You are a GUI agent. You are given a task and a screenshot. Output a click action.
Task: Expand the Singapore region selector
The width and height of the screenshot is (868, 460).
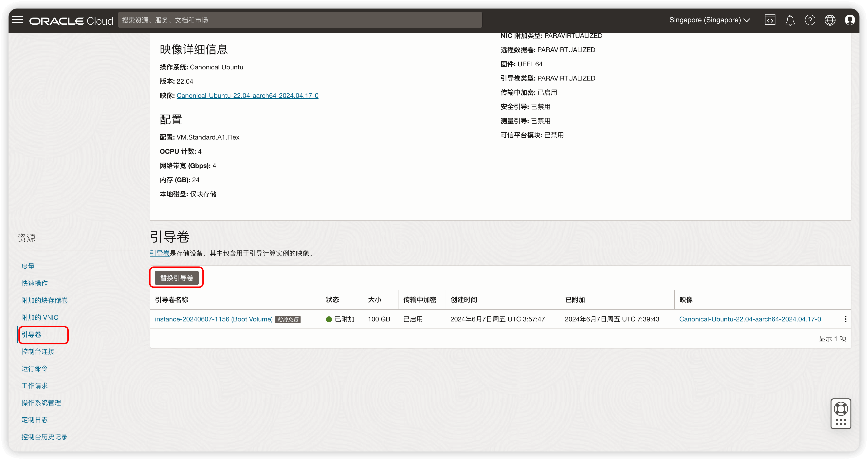710,20
